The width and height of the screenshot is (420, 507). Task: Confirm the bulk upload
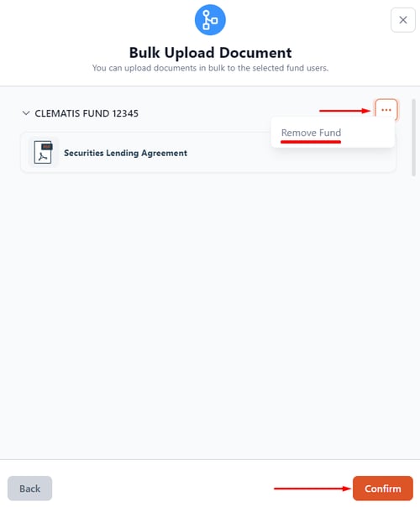click(383, 489)
